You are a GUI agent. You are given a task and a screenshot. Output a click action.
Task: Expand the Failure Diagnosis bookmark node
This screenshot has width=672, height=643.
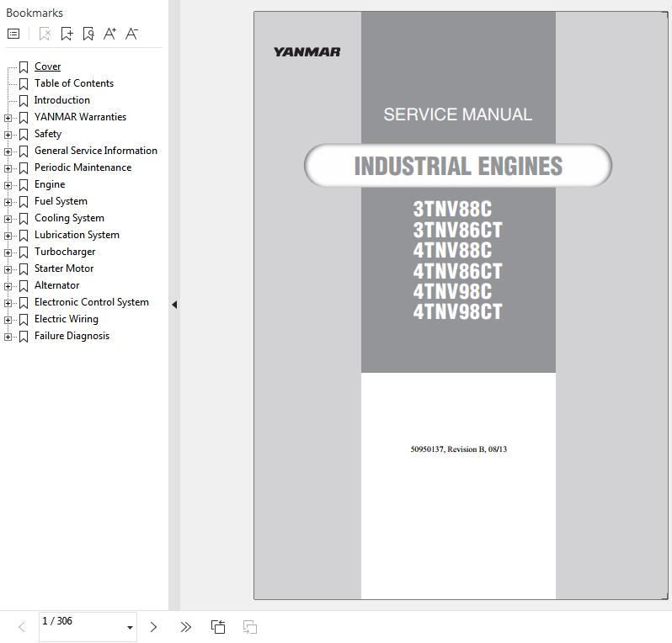coord(8,337)
